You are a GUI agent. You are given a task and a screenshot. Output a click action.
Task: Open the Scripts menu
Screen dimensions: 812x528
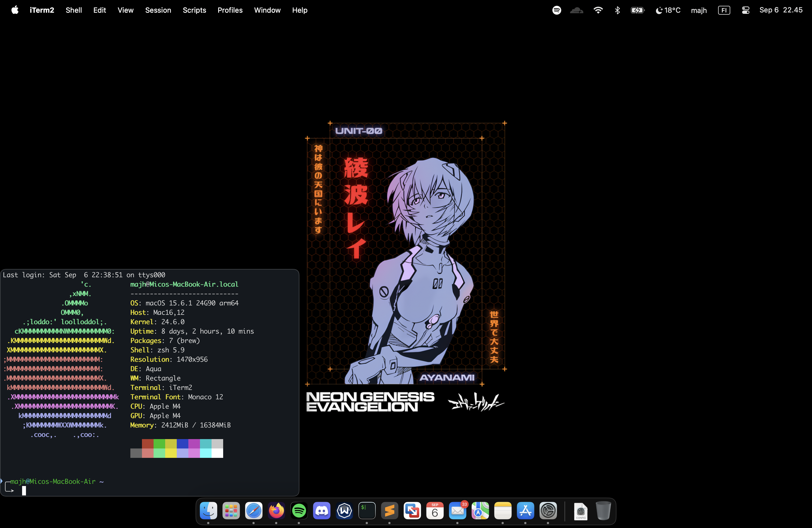194,10
